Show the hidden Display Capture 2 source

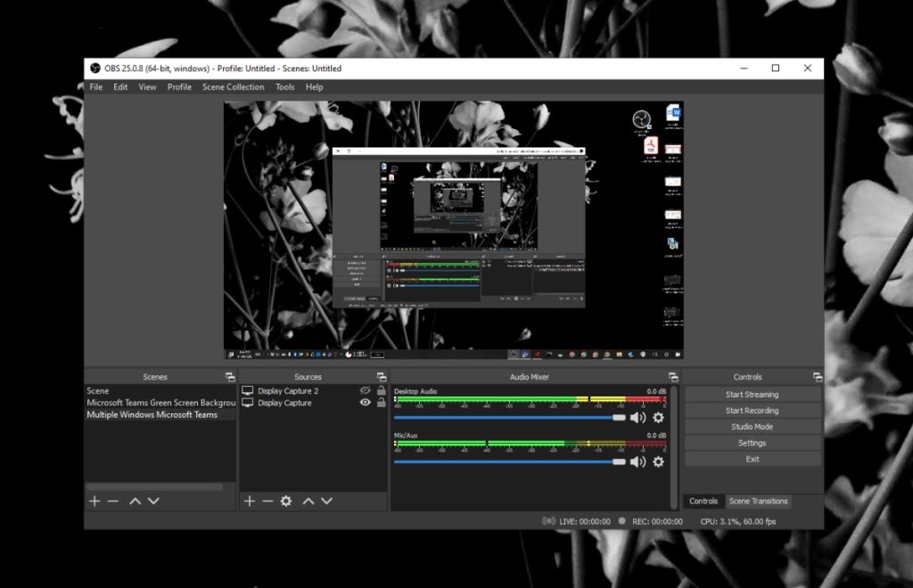(366, 390)
